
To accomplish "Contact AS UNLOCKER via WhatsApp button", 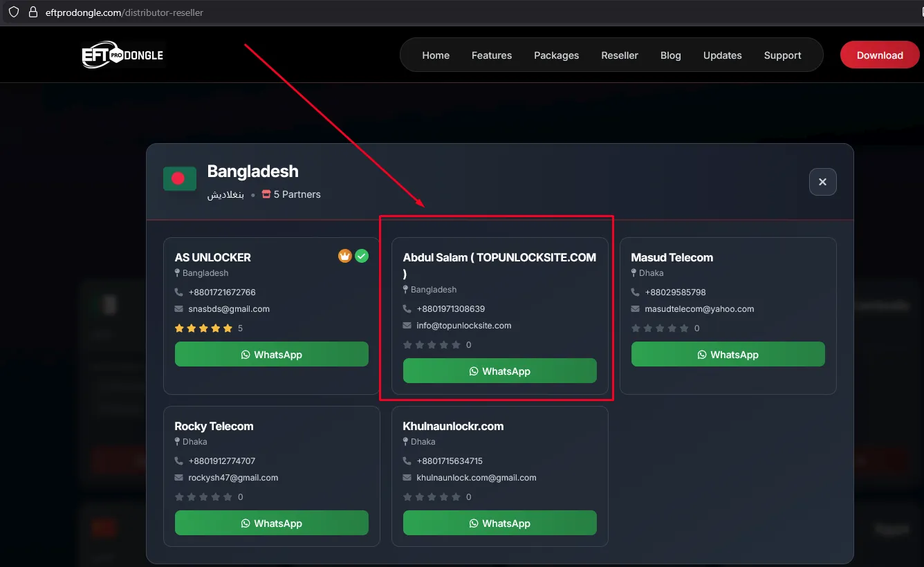I will point(271,355).
